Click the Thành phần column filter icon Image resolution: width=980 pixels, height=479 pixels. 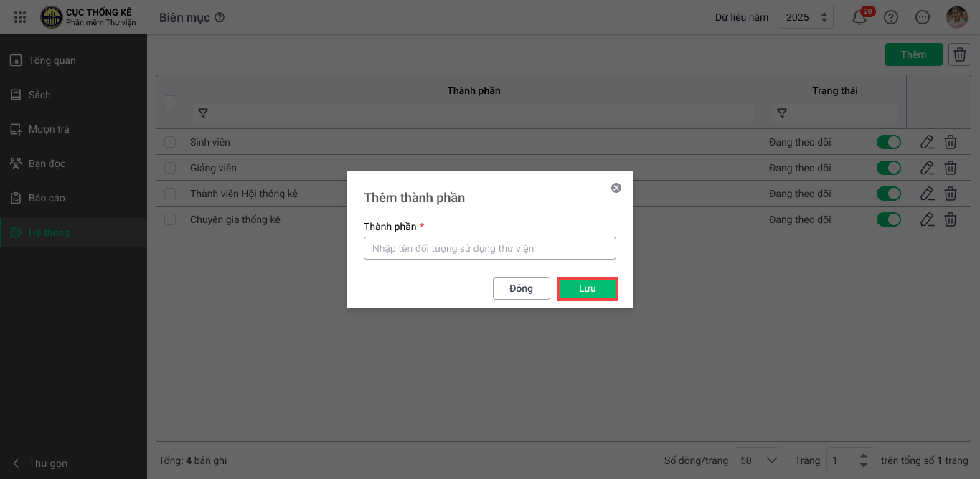[x=203, y=113]
